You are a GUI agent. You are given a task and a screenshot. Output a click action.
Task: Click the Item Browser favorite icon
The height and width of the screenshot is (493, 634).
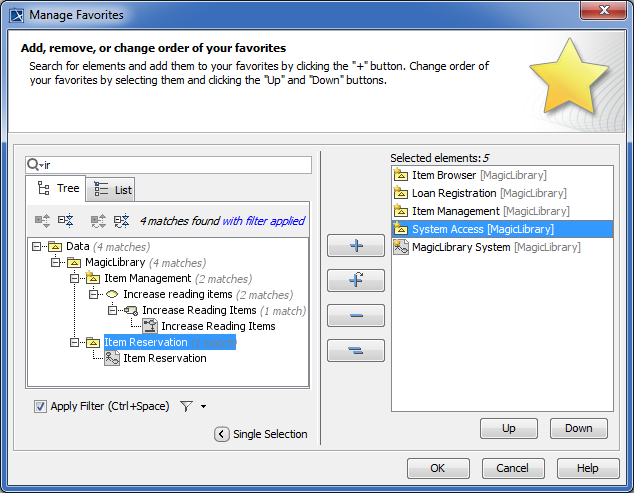pyautogui.click(x=401, y=175)
